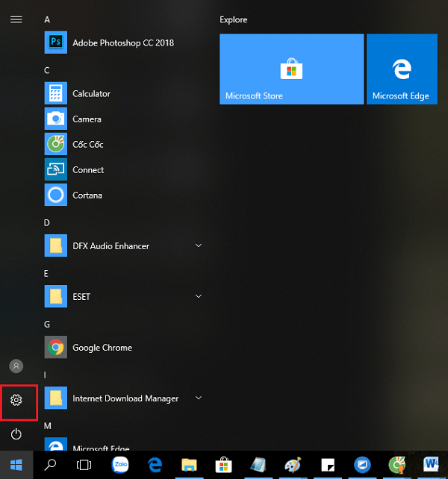The width and height of the screenshot is (448, 479).
Task: Open the Microsoft Edge tile
Action: 401,69
